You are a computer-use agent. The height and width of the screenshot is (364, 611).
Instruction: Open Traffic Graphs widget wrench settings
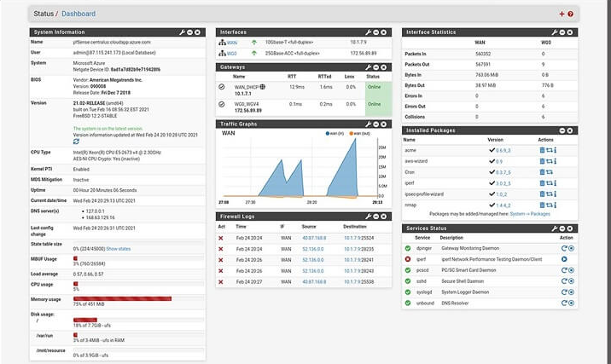[368, 124]
